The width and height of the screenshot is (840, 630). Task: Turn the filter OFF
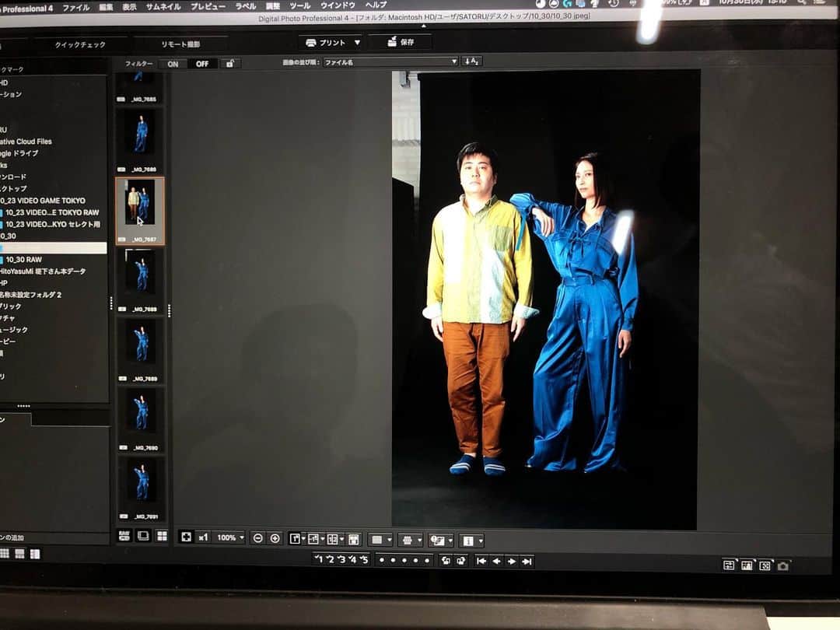pos(202,64)
